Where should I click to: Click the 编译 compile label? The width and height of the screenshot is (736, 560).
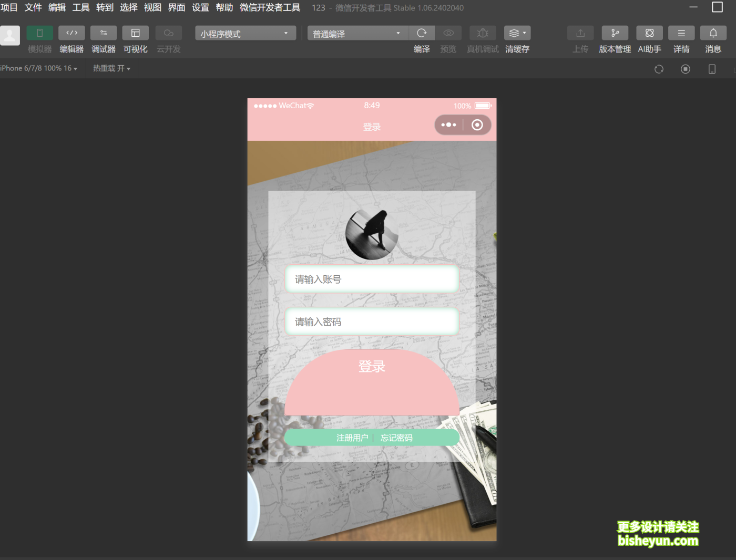pyautogui.click(x=422, y=49)
